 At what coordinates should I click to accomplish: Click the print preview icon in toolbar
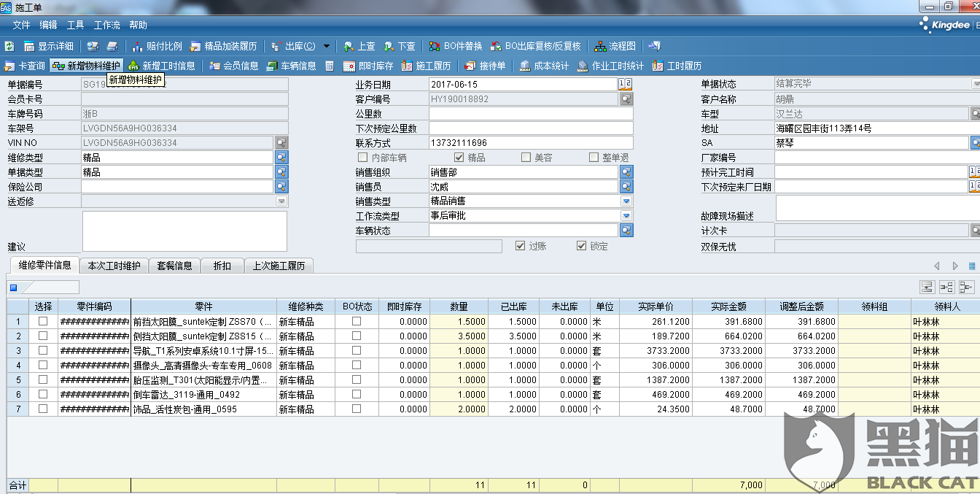click(93, 46)
